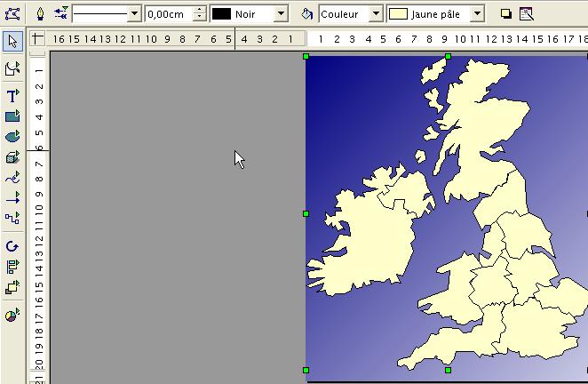Select the Rotate tool
Viewport: 588px width, 384px height.
(x=12, y=246)
